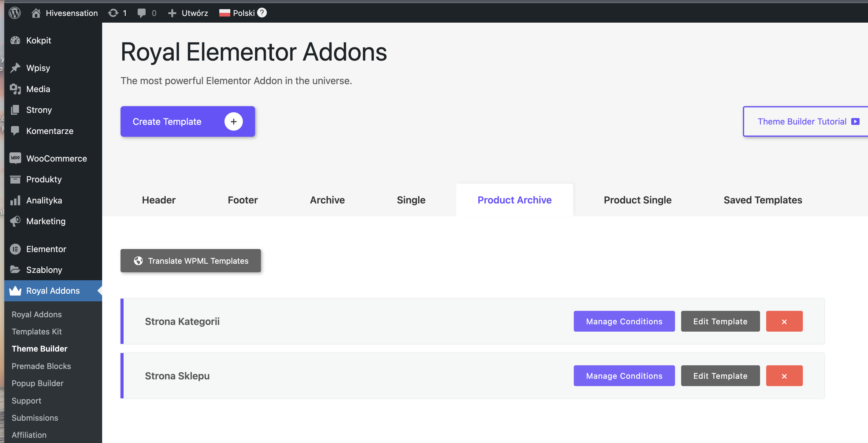Open WooCommerce menu label
868x443 pixels.
(57, 158)
